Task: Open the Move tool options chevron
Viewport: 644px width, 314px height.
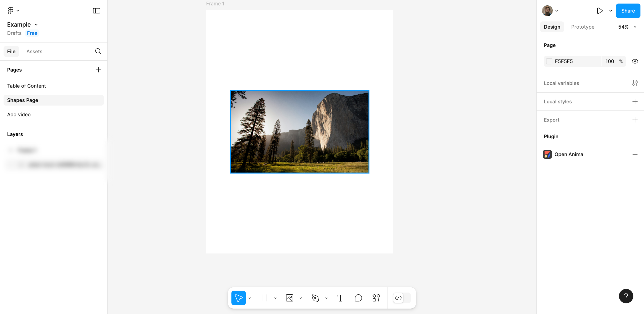Action: [x=250, y=298]
